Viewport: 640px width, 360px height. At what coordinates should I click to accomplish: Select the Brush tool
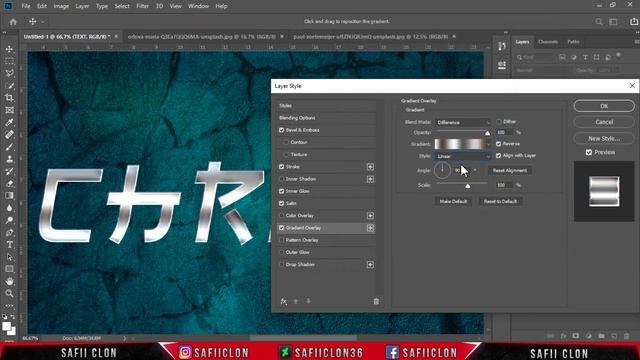[9, 147]
